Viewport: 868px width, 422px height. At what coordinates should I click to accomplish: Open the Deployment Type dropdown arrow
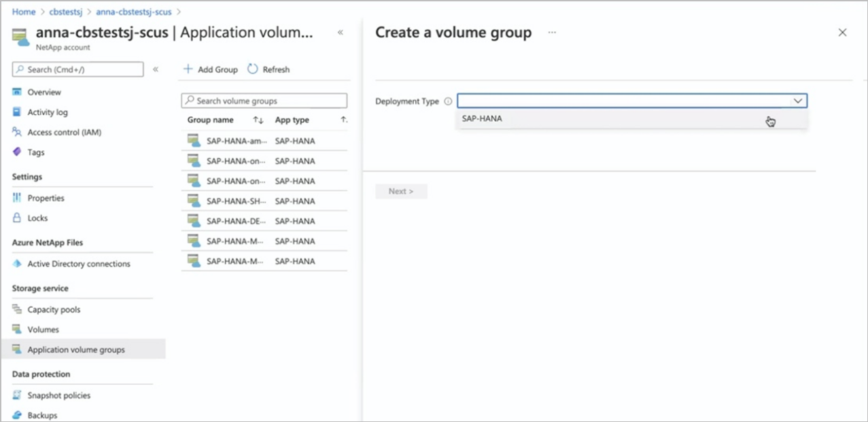798,101
